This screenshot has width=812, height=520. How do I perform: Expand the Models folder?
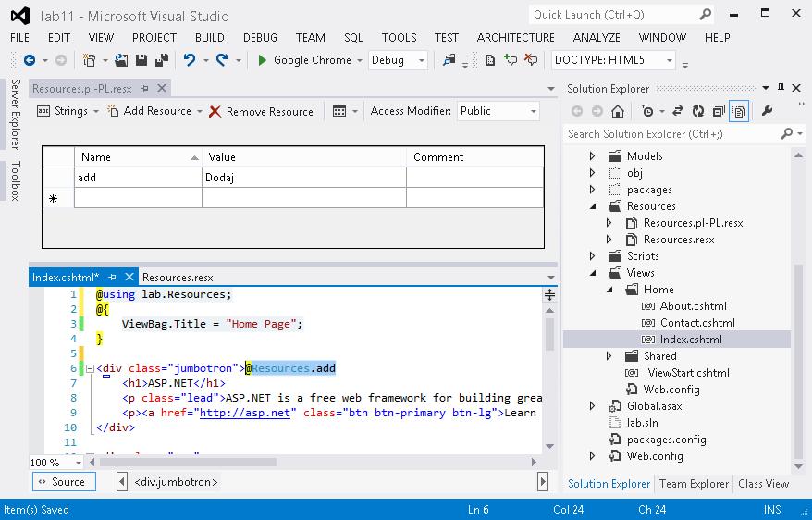[x=593, y=155]
